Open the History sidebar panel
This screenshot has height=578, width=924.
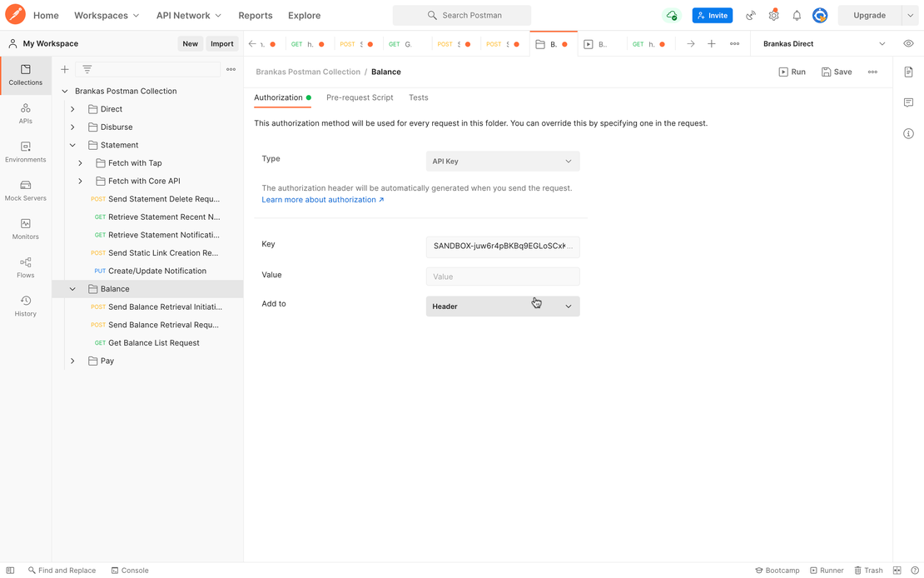coord(25,306)
